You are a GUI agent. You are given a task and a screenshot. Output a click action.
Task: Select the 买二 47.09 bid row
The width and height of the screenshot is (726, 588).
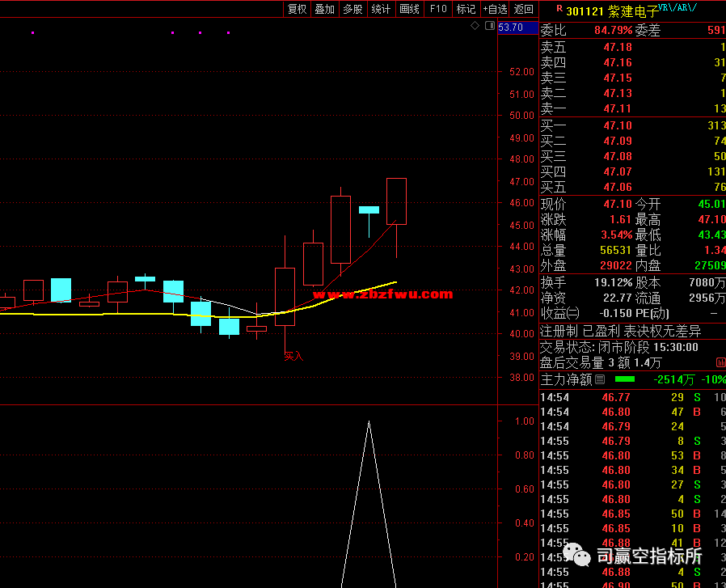point(632,141)
